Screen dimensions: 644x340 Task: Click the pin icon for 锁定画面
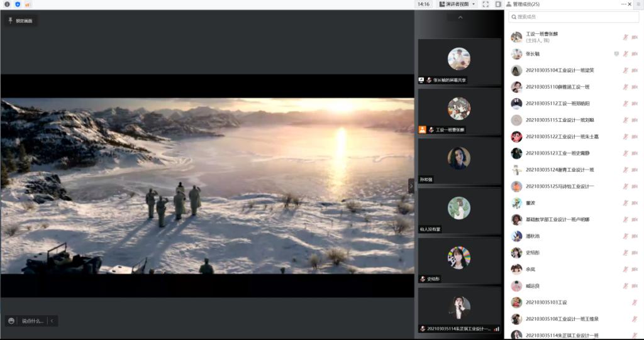pos(10,21)
